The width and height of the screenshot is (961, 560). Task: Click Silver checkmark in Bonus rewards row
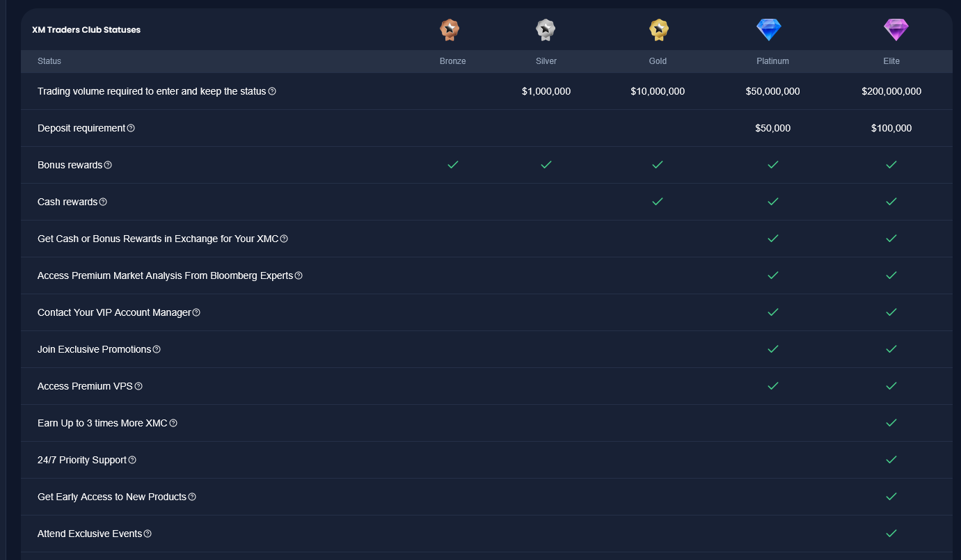(546, 165)
